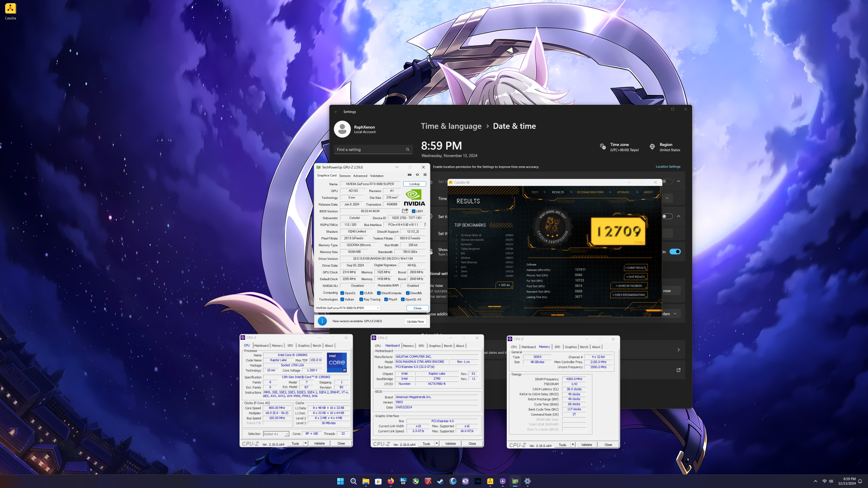868x488 pixels.
Task: Click SEE ALL under Top Benchmarks
Action: pyautogui.click(x=505, y=285)
